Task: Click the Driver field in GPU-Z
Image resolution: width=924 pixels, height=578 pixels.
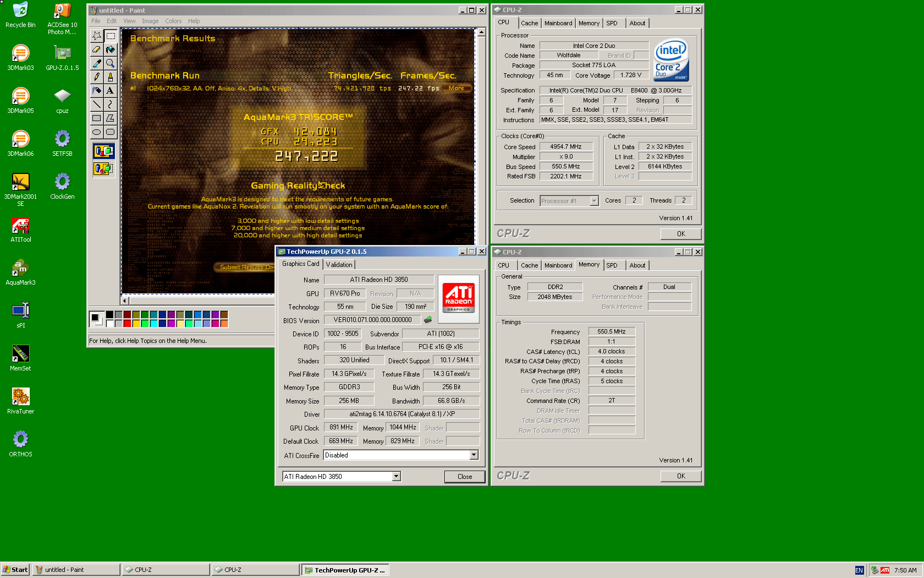Action: pos(402,414)
